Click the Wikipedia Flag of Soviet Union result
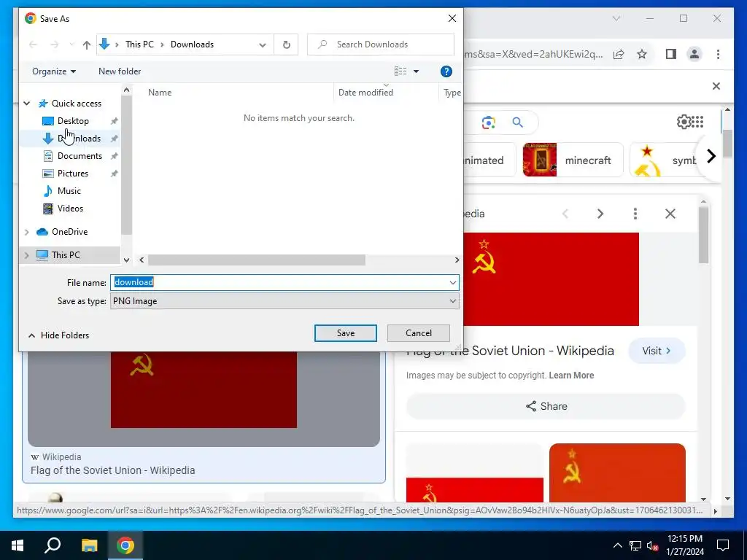747x560 pixels. [x=113, y=470]
